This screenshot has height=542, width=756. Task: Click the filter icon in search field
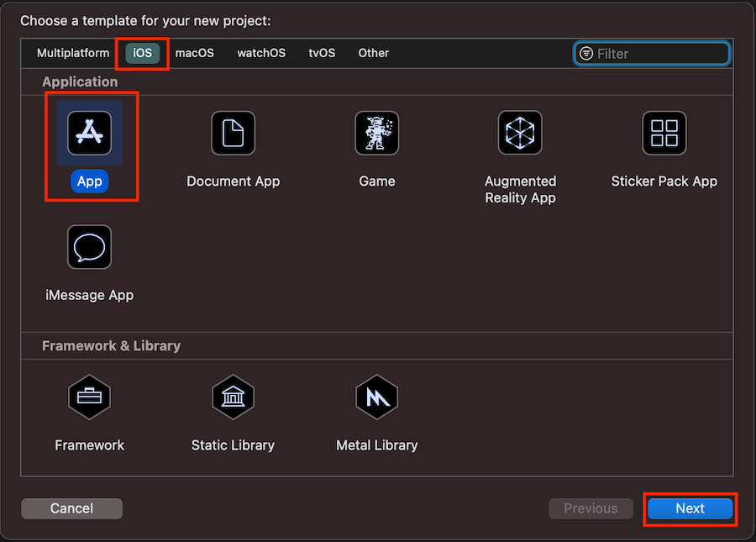[x=585, y=54]
